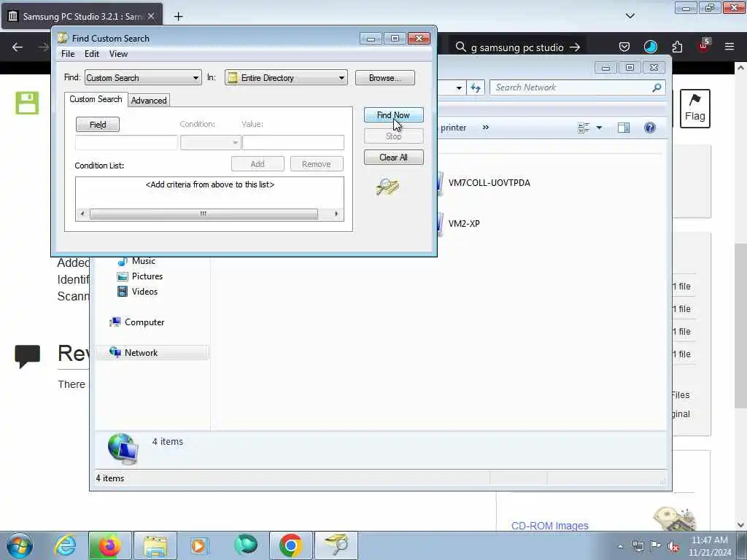Click the Find Now button

point(393,114)
